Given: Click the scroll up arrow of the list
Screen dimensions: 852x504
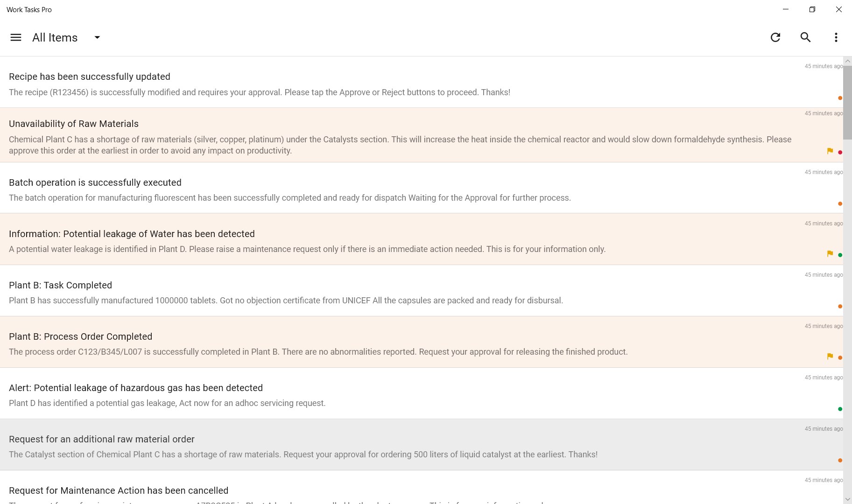Looking at the screenshot, I should [x=847, y=61].
